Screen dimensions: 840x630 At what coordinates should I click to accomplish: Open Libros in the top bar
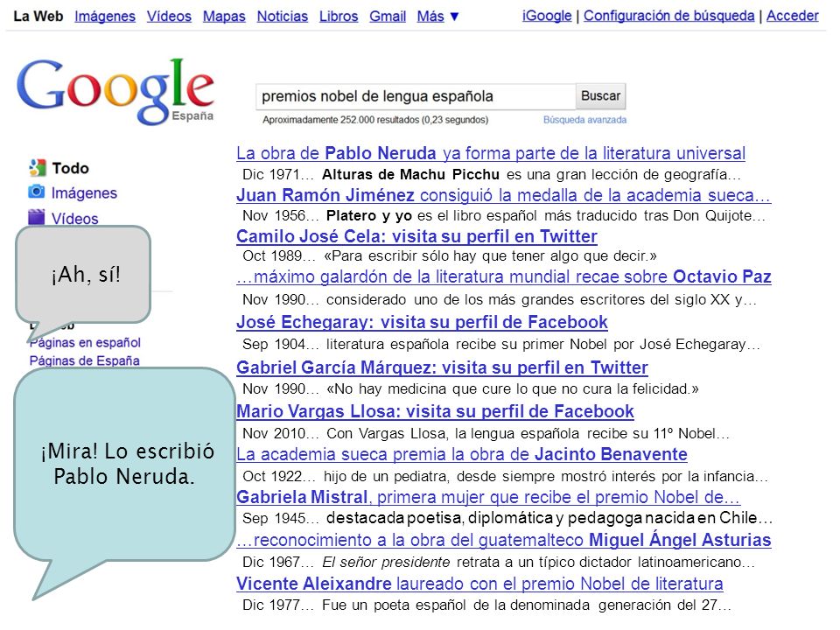pos(339,17)
